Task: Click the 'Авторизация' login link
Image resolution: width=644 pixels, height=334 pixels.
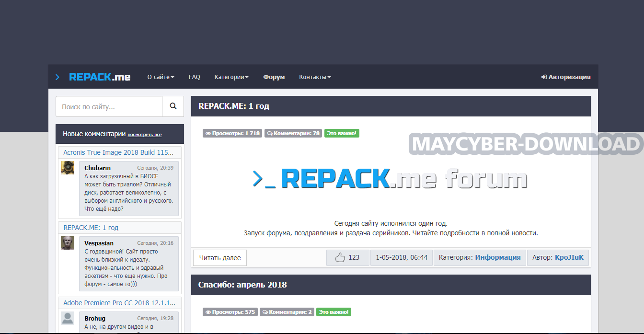Action: (x=566, y=77)
